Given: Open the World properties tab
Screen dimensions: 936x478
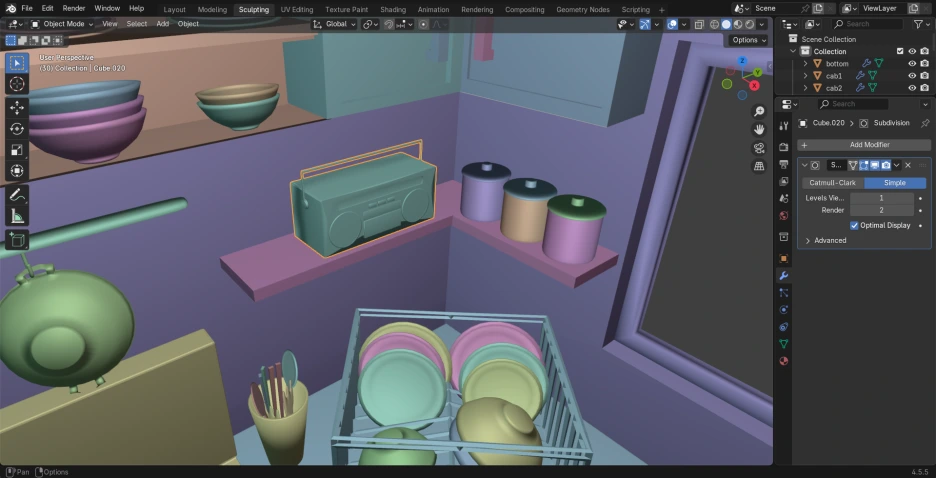Looking at the screenshot, I should [784, 215].
